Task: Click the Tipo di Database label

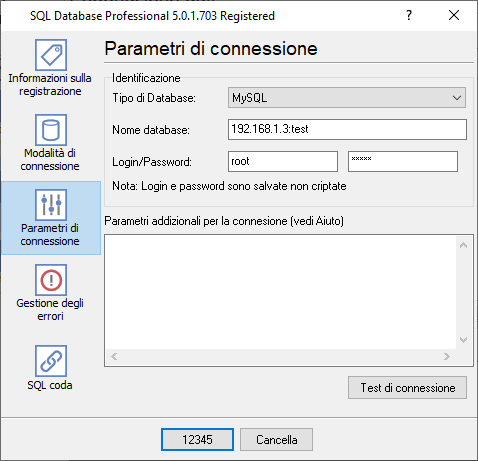Action: [154, 98]
